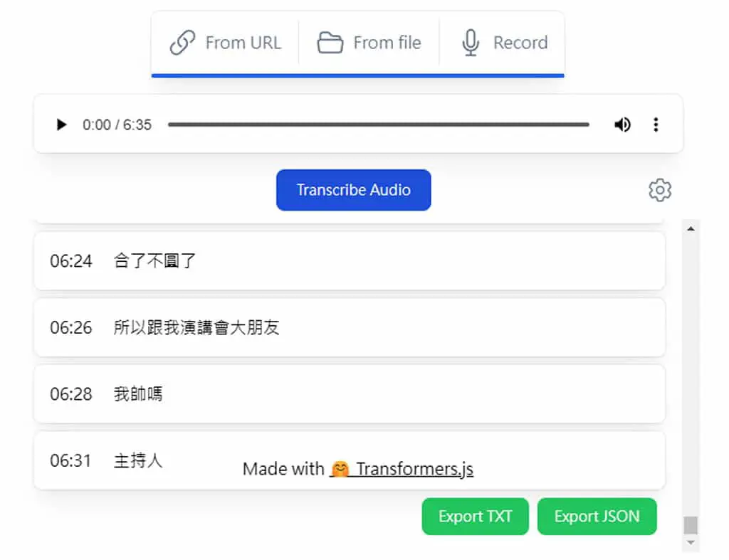
Task: Select the From URL tab
Action: [x=226, y=43]
